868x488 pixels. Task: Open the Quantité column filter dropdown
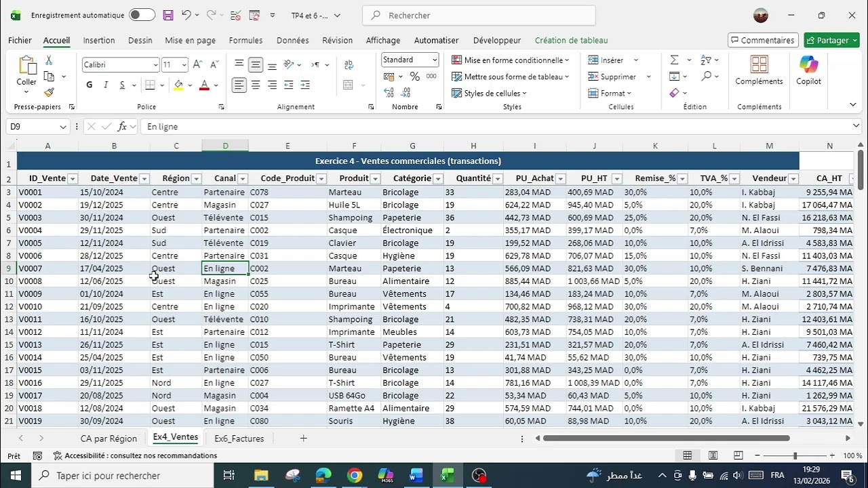pos(498,179)
